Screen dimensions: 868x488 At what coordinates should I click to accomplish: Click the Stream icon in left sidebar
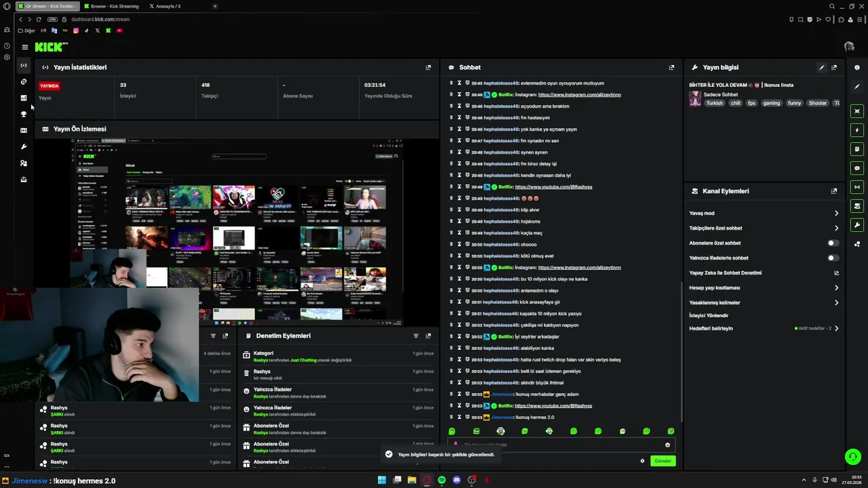tap(24, 65)
